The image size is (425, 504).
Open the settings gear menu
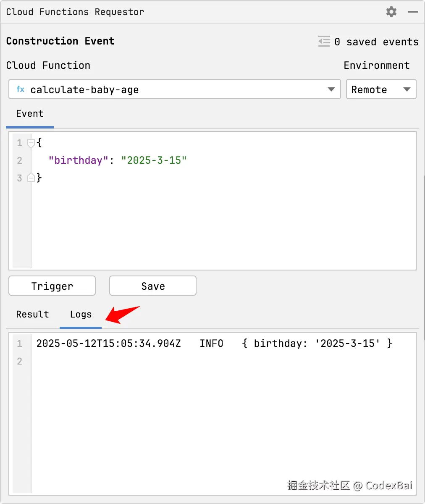pyautogui.click(x=391, y=12)
